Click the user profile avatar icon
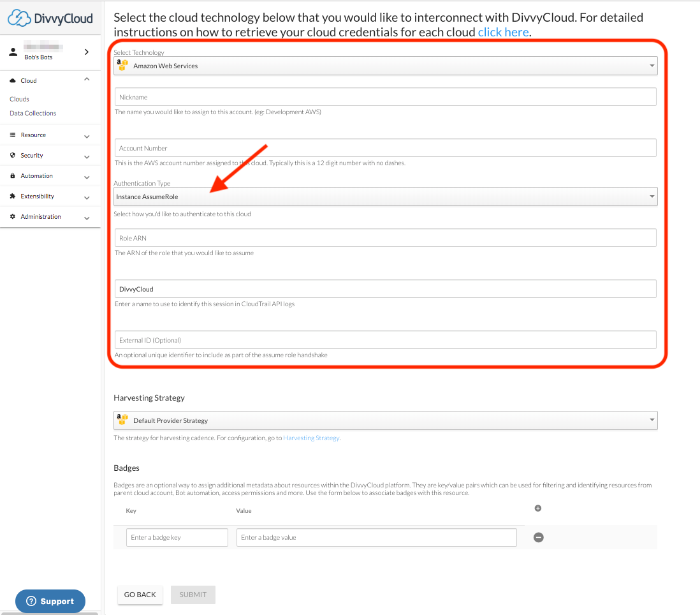Viewport: 700px width, 615px height. pos(13,52)
